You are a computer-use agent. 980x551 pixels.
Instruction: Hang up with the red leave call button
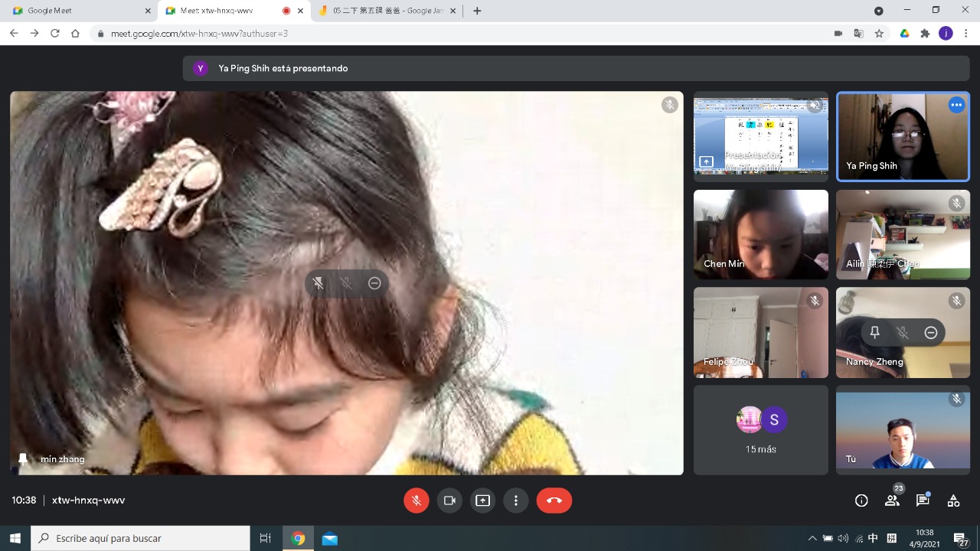[554, 500]
